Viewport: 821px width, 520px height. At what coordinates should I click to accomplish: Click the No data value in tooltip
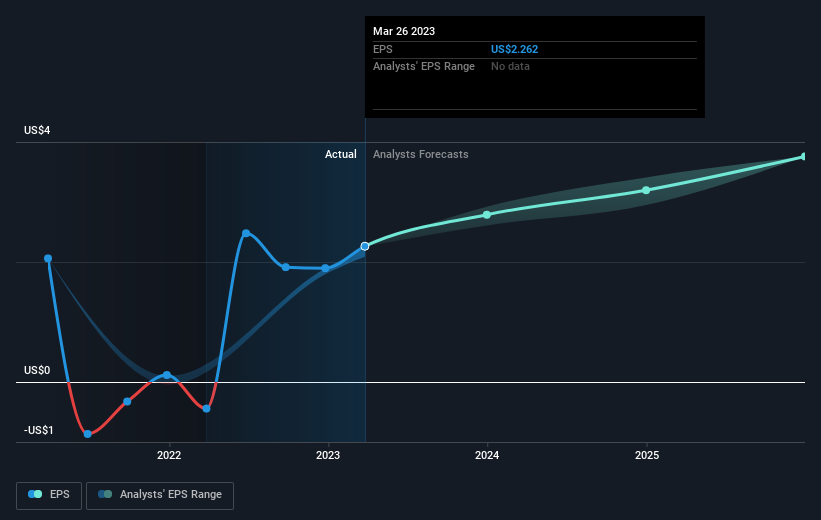(510, 67)
